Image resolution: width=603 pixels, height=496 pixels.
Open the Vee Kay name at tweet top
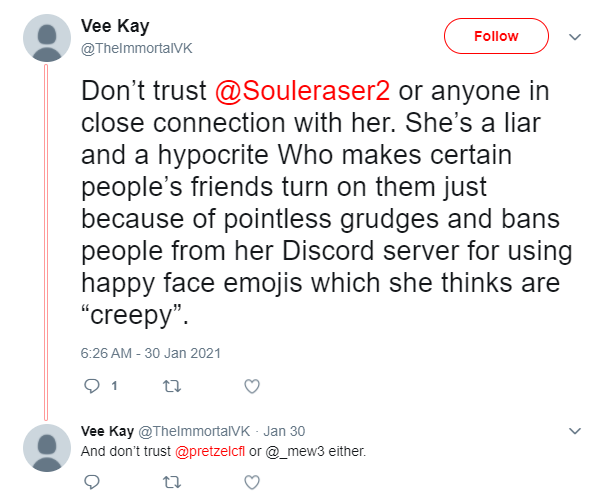115,27
